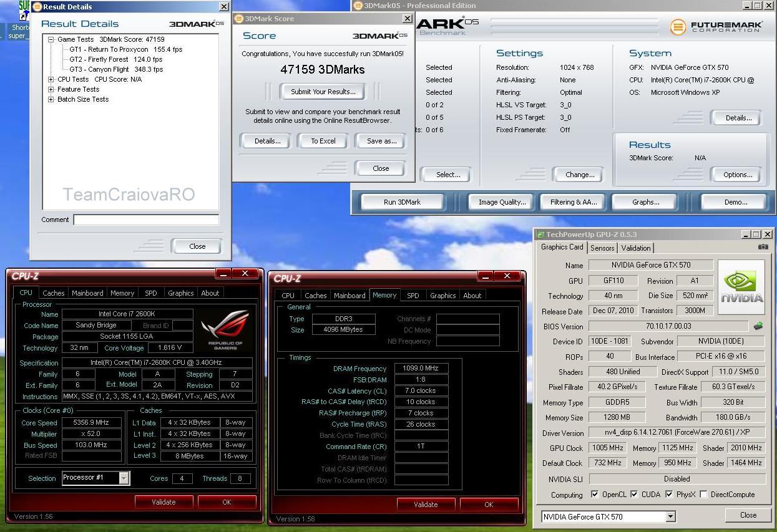Click Validate in left CPU-Z window
Screen dimensions: 777x532
(x=164, y=502)
